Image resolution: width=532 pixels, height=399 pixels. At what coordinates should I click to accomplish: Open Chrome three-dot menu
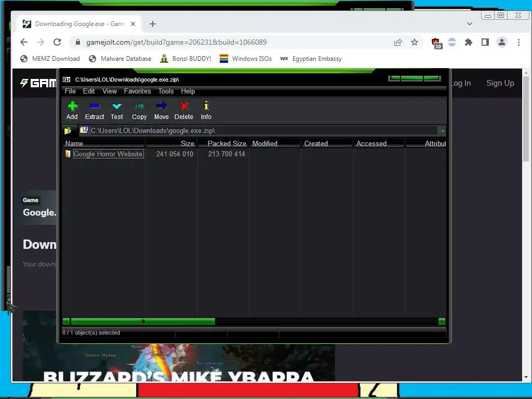[x=518, y=42]
